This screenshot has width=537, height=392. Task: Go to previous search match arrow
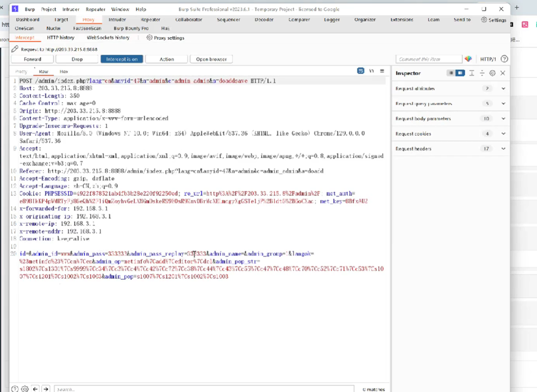click(35, 389)
